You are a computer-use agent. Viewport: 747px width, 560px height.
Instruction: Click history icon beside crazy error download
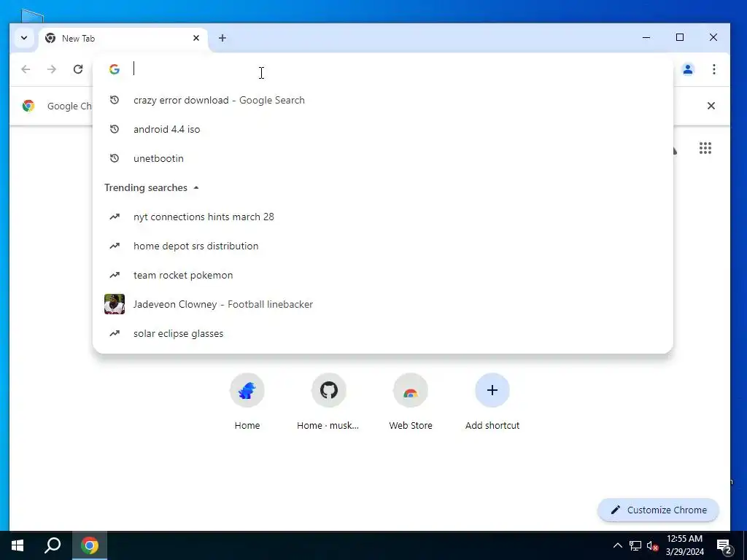(x=115, y=100)
